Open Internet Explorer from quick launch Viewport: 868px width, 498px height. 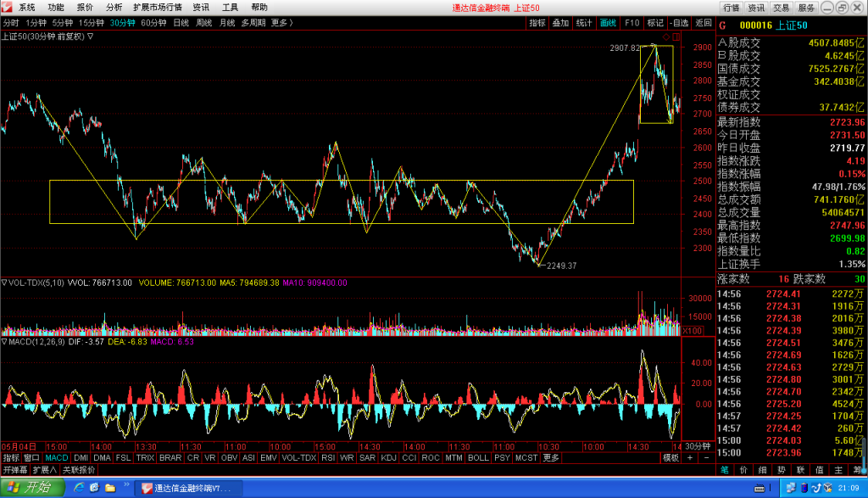point(79,488)
